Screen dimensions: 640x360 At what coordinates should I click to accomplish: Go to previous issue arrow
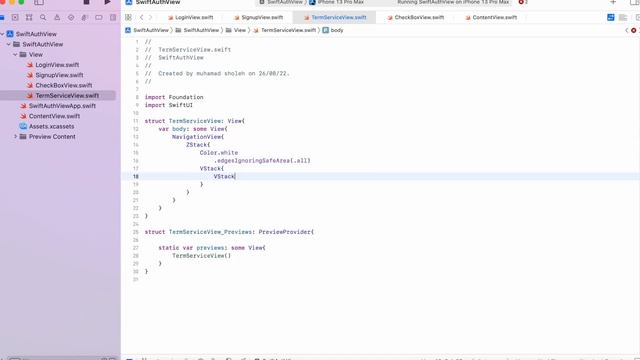[x=626, y=30]
